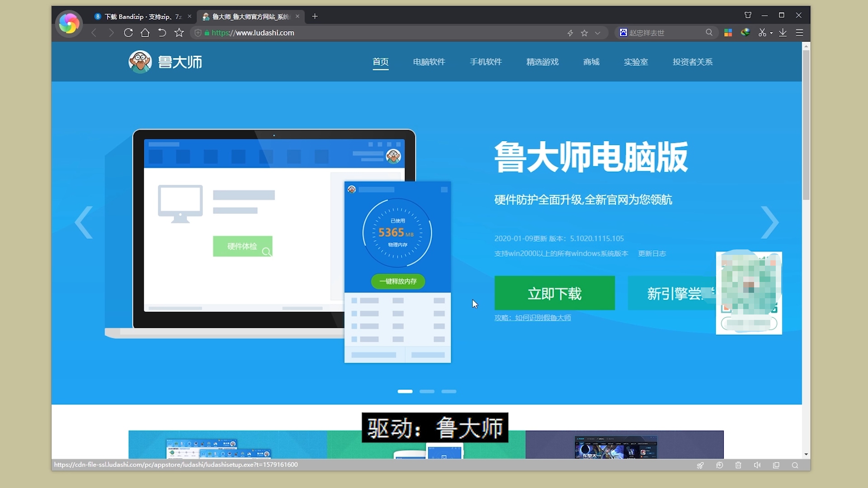Click the Baidu paw search engine icon

(x=623, y=33)
